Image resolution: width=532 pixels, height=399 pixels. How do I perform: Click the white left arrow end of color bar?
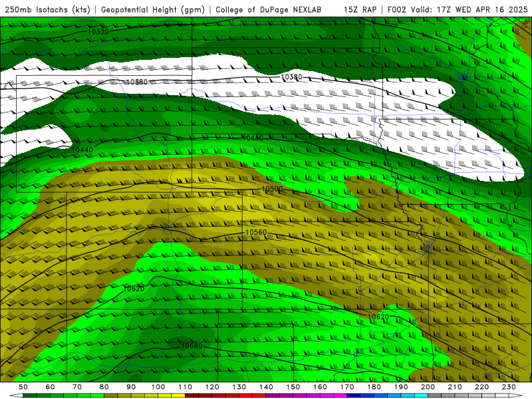click(x=16, y=396)
